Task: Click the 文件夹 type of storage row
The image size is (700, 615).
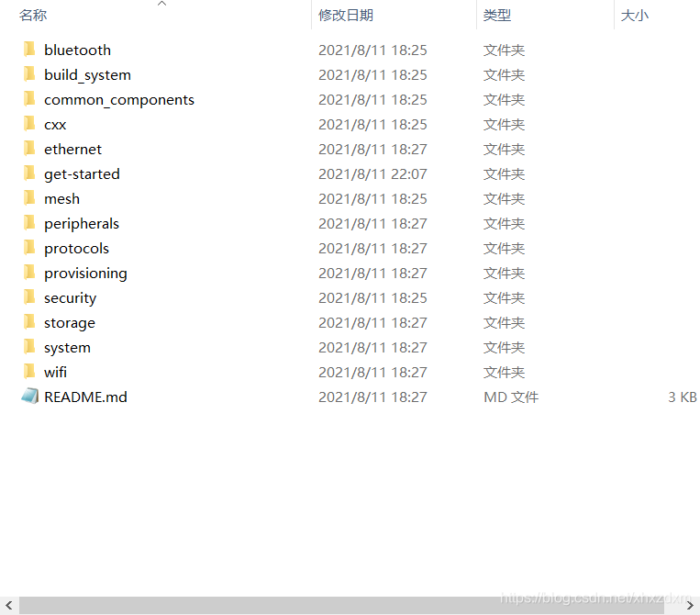Action: point(504,323)
